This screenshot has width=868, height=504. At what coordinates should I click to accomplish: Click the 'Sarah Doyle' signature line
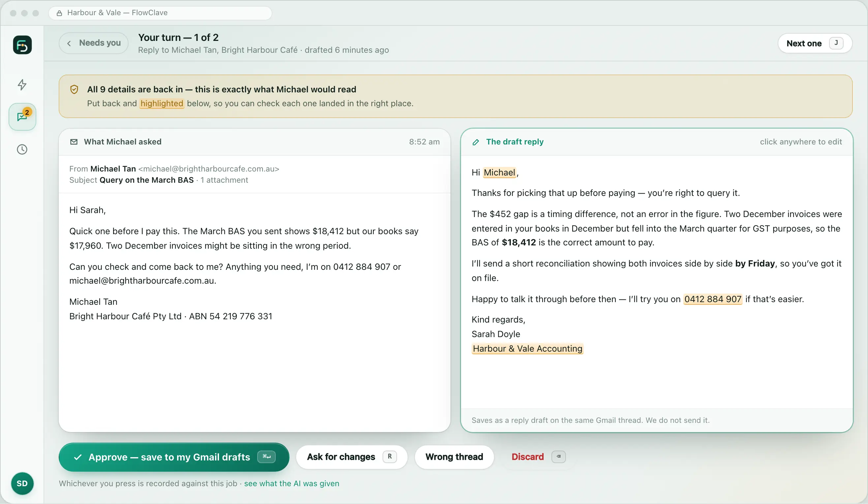click(496, 334)
